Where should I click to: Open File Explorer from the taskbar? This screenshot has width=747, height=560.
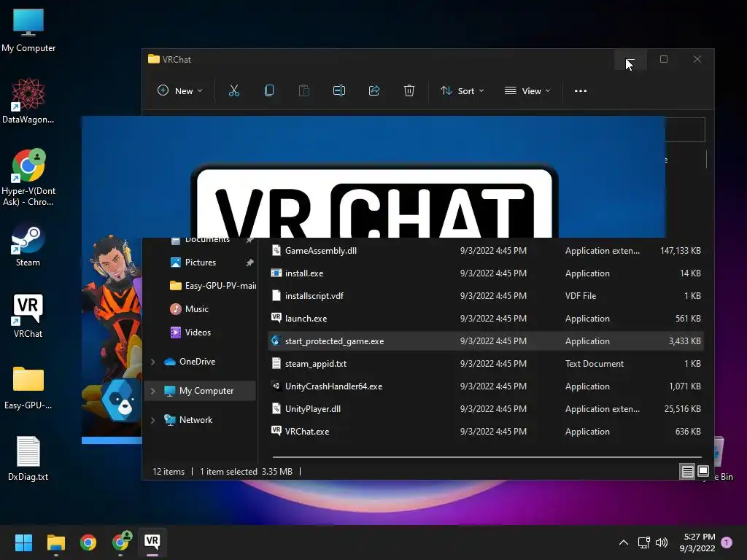click(55, 542)
